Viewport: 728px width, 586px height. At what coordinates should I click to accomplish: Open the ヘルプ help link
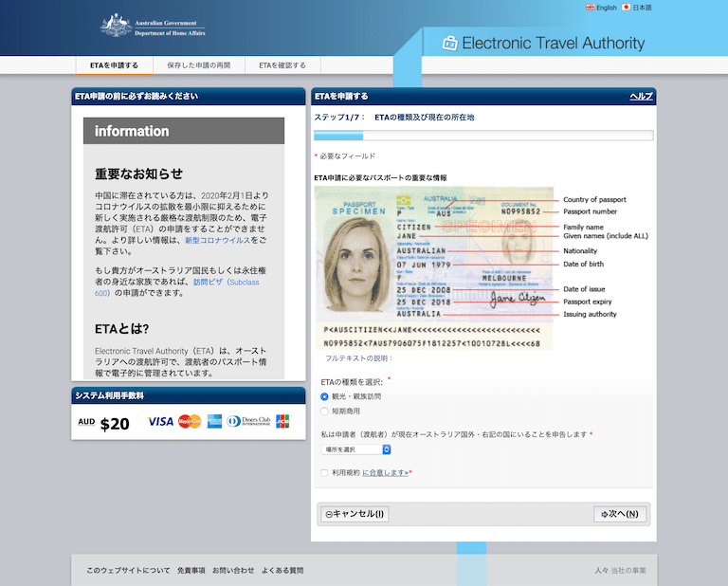pos(641,96)
